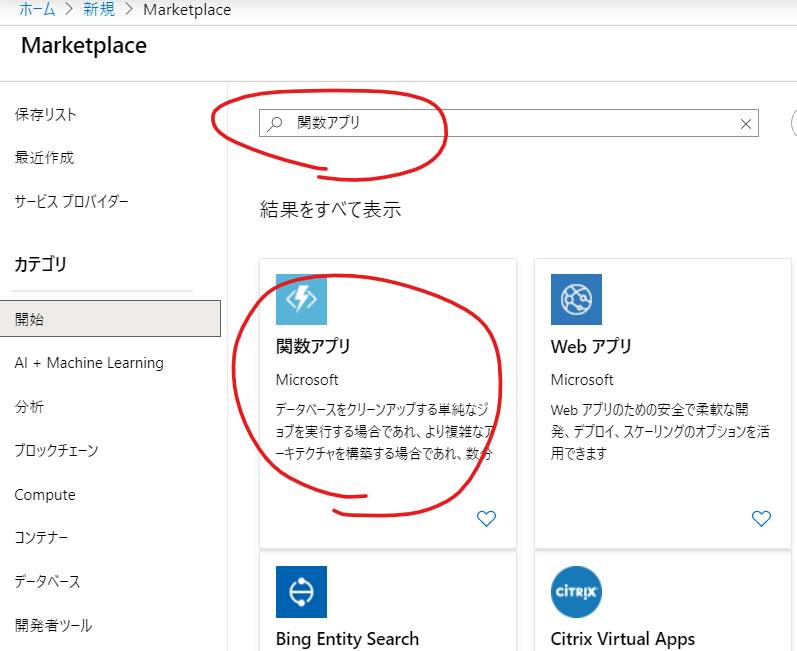Select the 開発者ツール category

pos(53,625)
